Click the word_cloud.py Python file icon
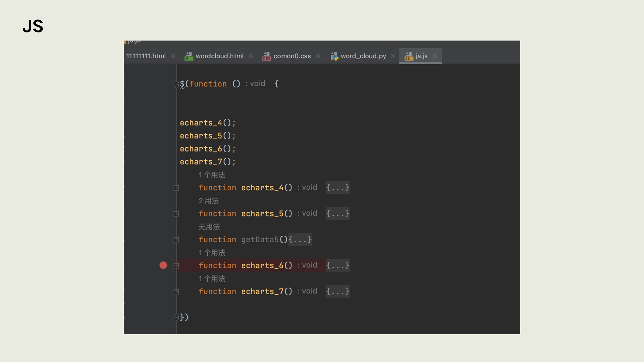 (x=334, y=56)
